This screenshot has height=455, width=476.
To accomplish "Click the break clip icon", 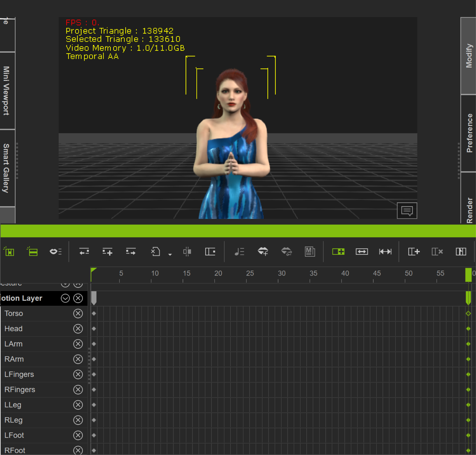I will 187,252.
